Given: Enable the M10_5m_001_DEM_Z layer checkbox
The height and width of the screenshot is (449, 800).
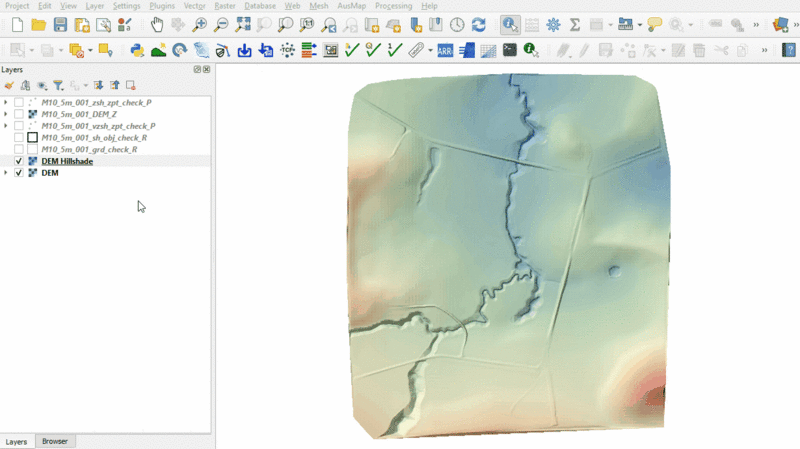Looking at the screenshot, I should (19, 114).
